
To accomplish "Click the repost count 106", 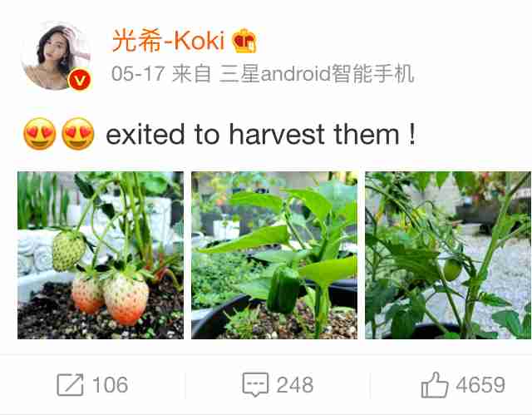I will [110, 385].
